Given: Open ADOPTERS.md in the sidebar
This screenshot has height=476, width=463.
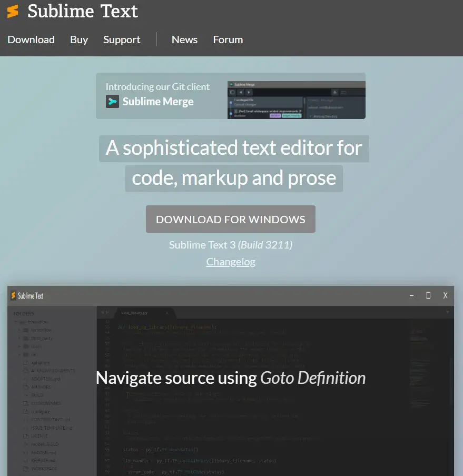Looking at the screenshot, I should [x=45, y=379].
